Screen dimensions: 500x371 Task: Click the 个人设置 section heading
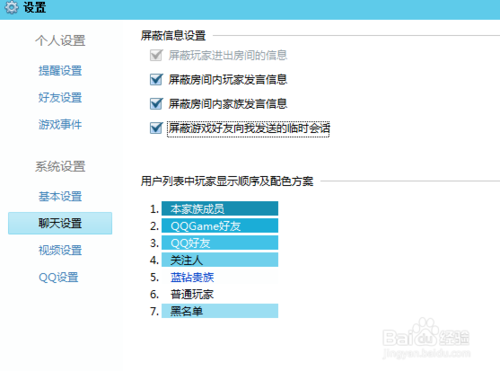pos(60,41)
